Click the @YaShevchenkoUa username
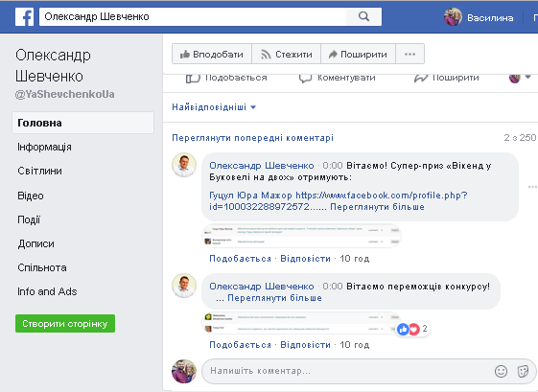The image size is (538, 392). pos(65,94)
